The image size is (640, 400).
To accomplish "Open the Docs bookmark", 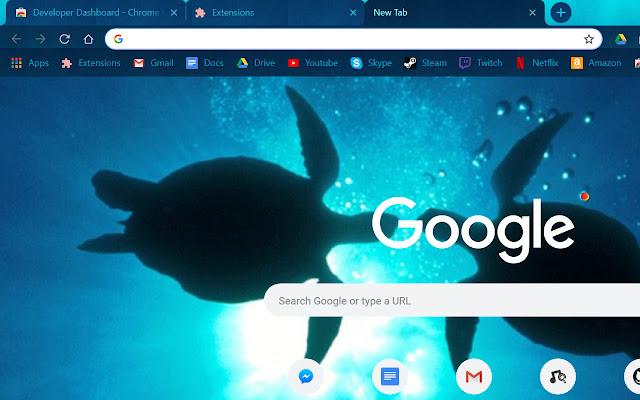I will point(204,63).
